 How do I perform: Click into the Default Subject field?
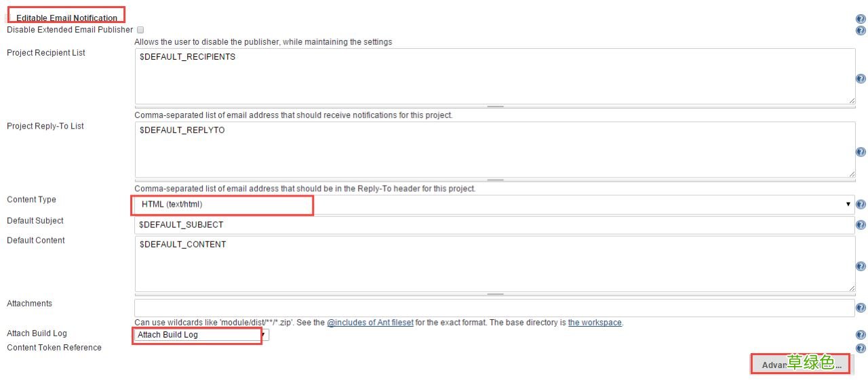point(494,225)
